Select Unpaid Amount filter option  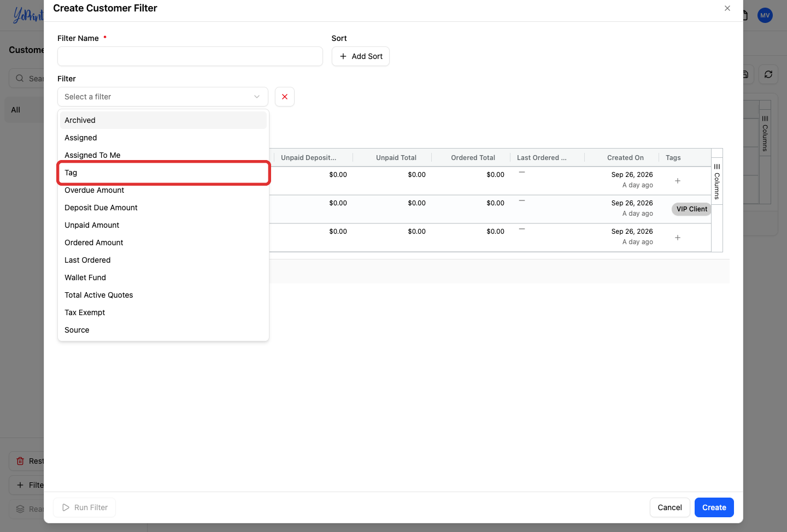(163, 225)
